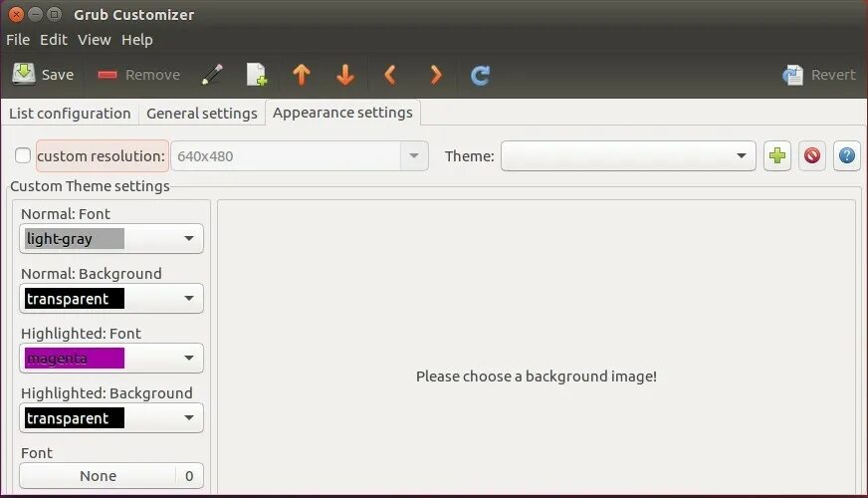The image size is (868, 498).
Task: Enable the custom resolution checkbox
Action: pyautogui.click(x=23, y=155)
